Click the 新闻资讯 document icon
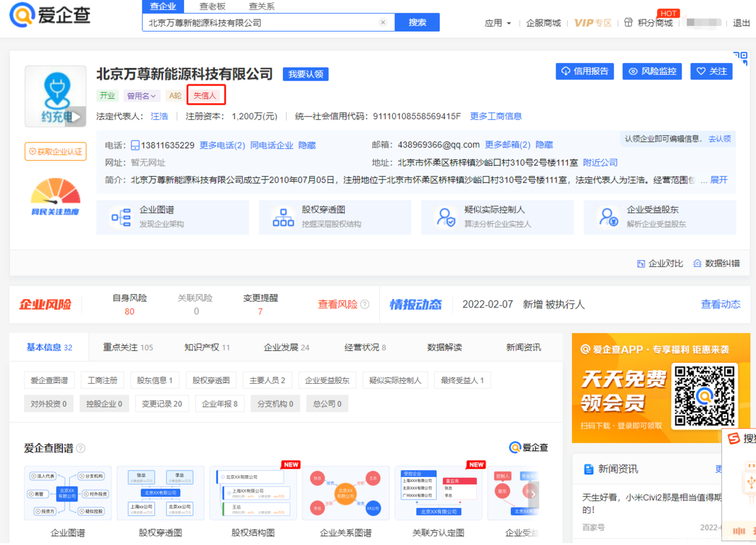The image size is (756, 545). click(x=589, y=469)
